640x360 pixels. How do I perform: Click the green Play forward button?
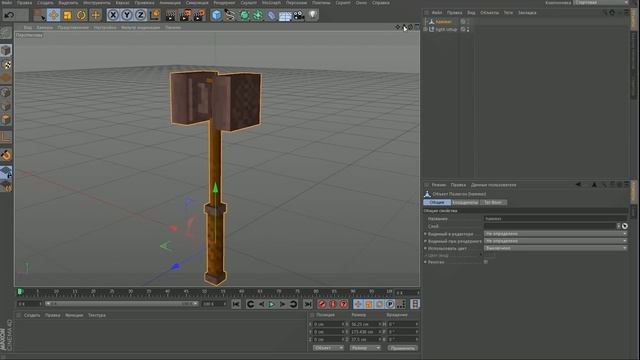point(271,304)
